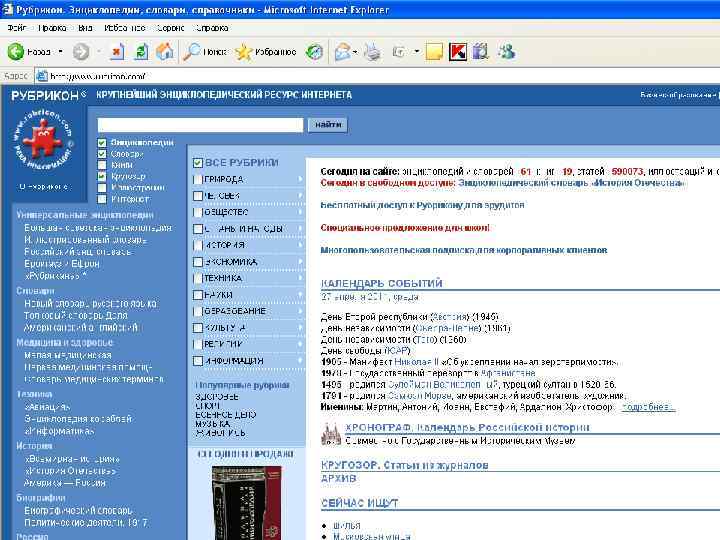Expand the ТЕХНИКА rubric arrow
Screen dimensions: 720x540
(300, 278)
